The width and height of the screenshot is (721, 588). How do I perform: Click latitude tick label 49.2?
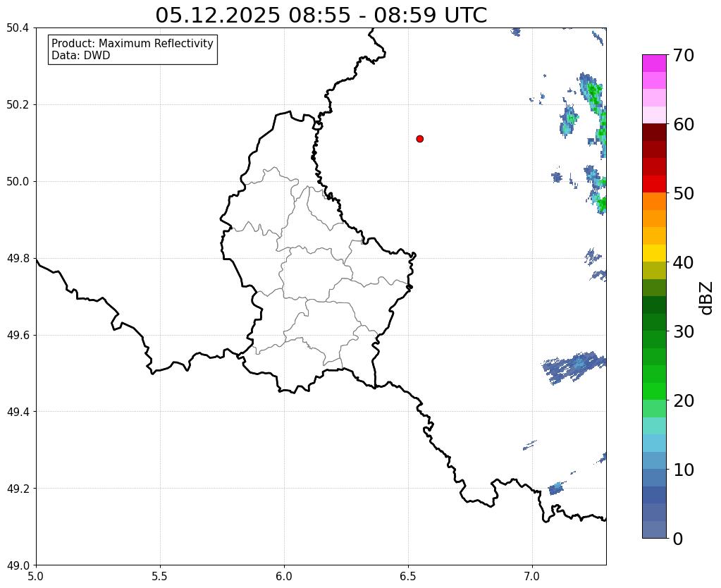(x=18, y=489)
